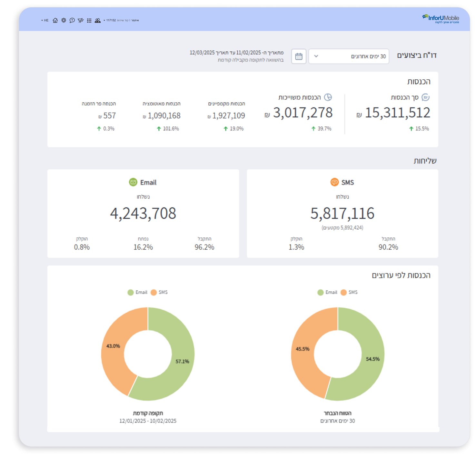The height and width of the screenshot is (459, 476).
Task: Click the home icon in top bar
Action: click(x=55, y=20)
